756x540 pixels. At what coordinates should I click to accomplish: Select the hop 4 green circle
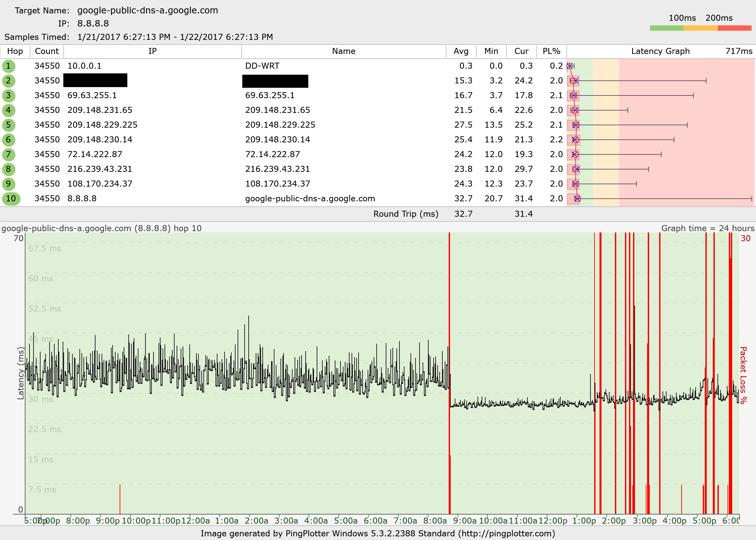click(x=8, y=110)
